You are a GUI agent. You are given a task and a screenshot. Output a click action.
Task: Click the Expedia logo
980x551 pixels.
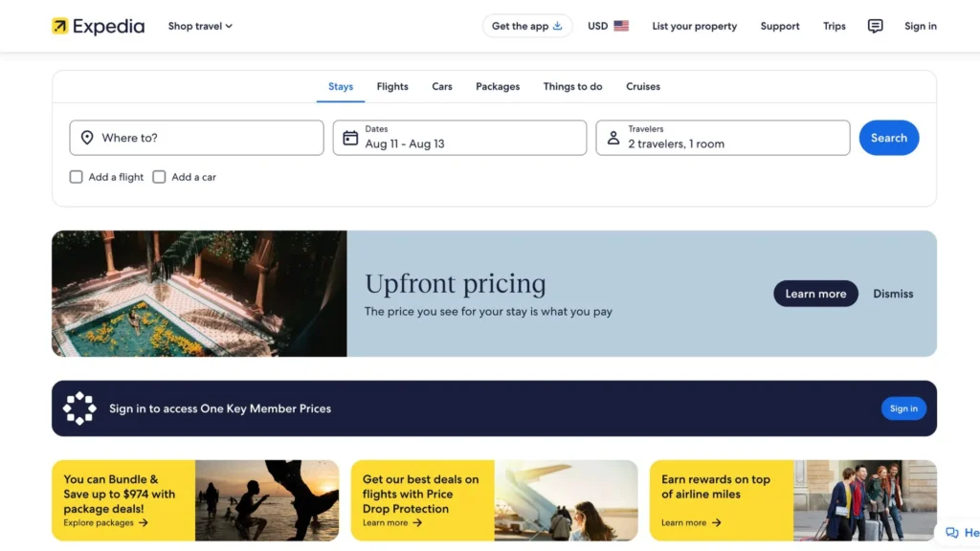(x=98, y=26)
